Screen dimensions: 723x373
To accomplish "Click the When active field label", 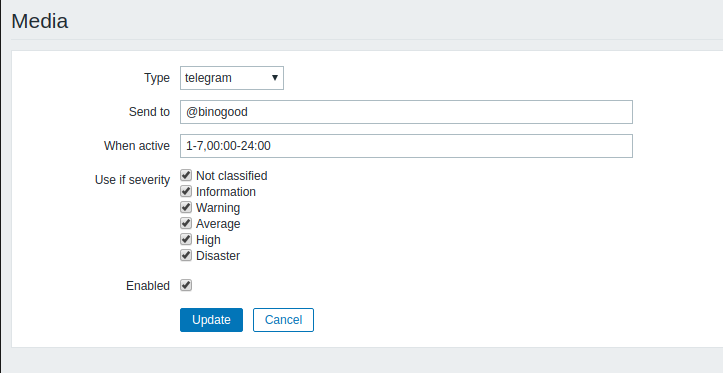I will click(137, 146).
